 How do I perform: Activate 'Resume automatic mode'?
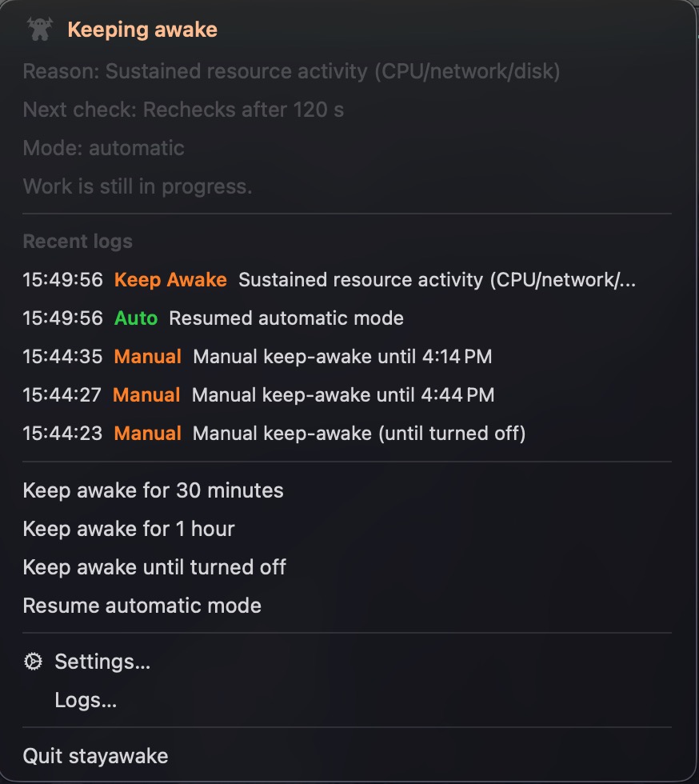click(142, 606)
